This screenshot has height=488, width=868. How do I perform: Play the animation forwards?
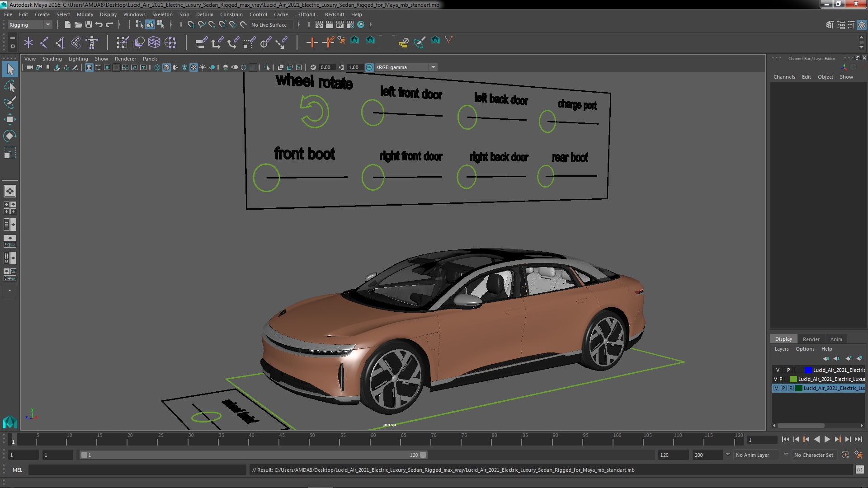point(827,439)
